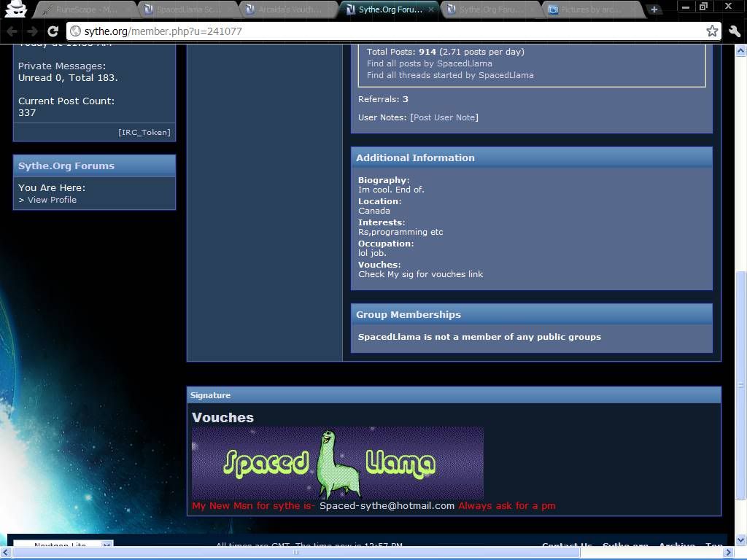
Task: Click the horizontal scrollbar right arrow
Action: pyautogui.click(x=729, y=553)
